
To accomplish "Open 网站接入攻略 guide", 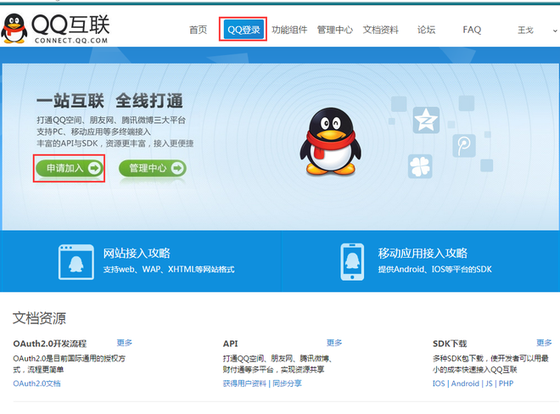I will pyautogui.click(x=136, y=253).
